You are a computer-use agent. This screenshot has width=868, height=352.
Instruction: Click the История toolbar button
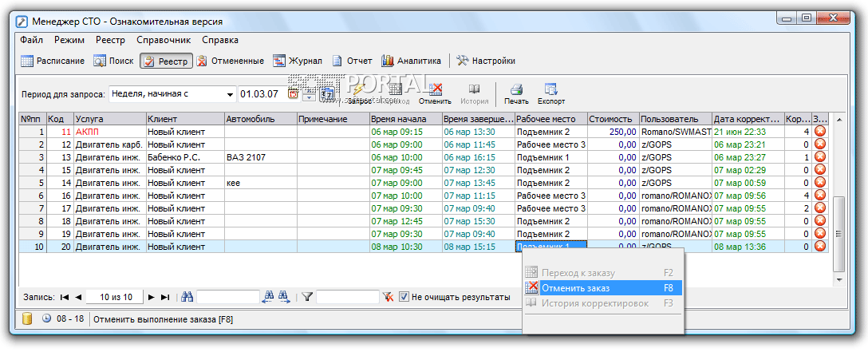[x=475, y=94]
